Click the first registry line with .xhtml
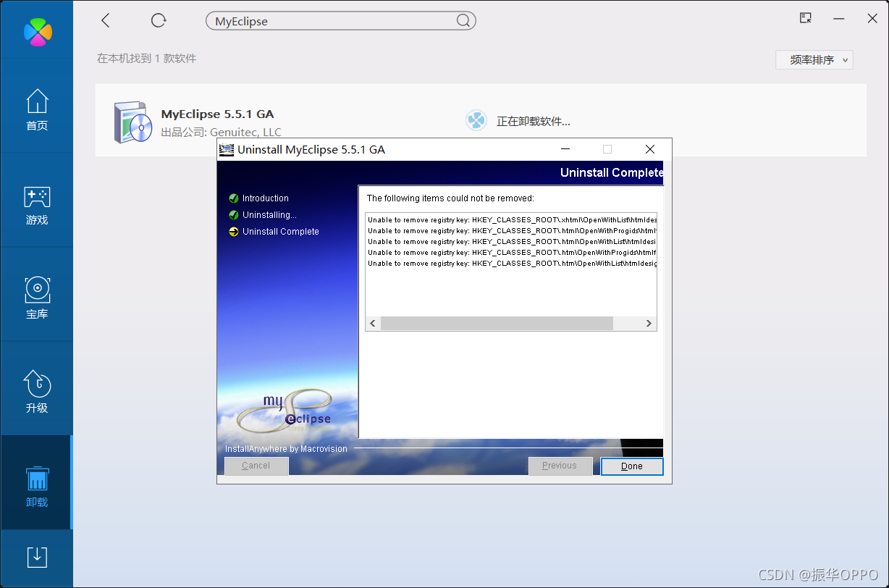 [512, 219]
